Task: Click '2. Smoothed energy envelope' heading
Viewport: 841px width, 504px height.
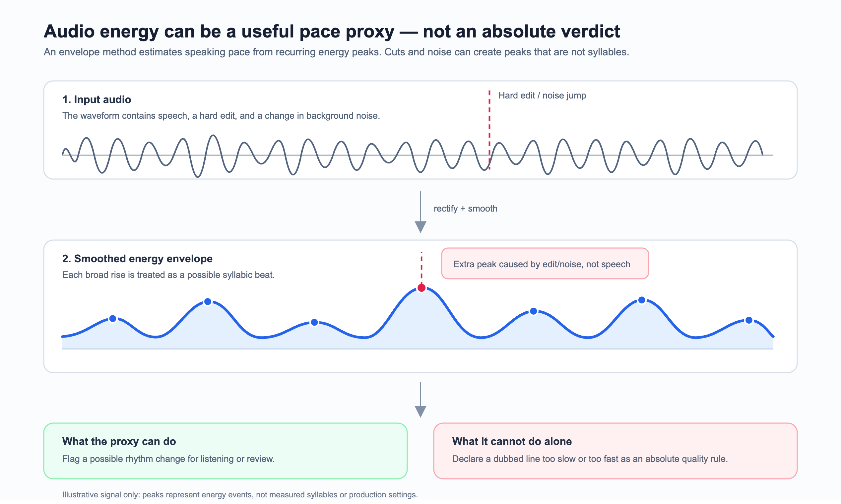Action: point(137,258)
